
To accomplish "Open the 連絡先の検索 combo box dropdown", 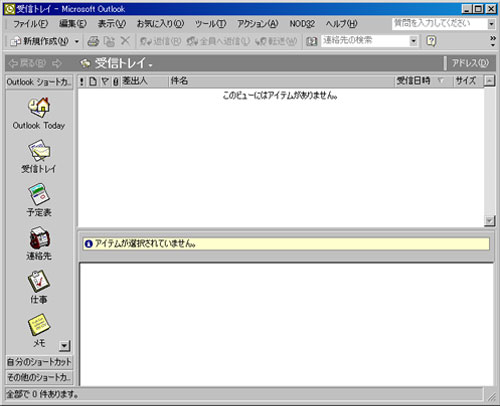I will (x=413, y=41).
